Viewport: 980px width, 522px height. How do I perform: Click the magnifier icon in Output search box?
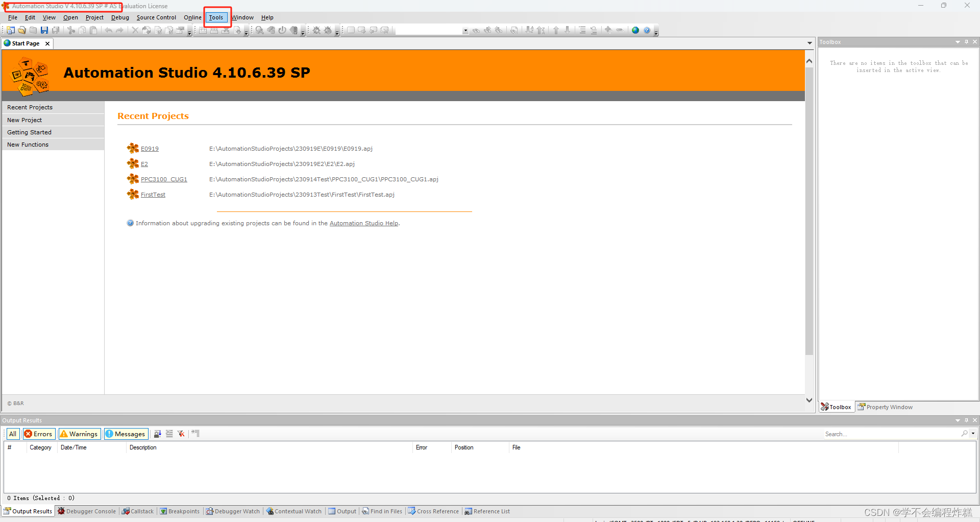tap(964, 434)
